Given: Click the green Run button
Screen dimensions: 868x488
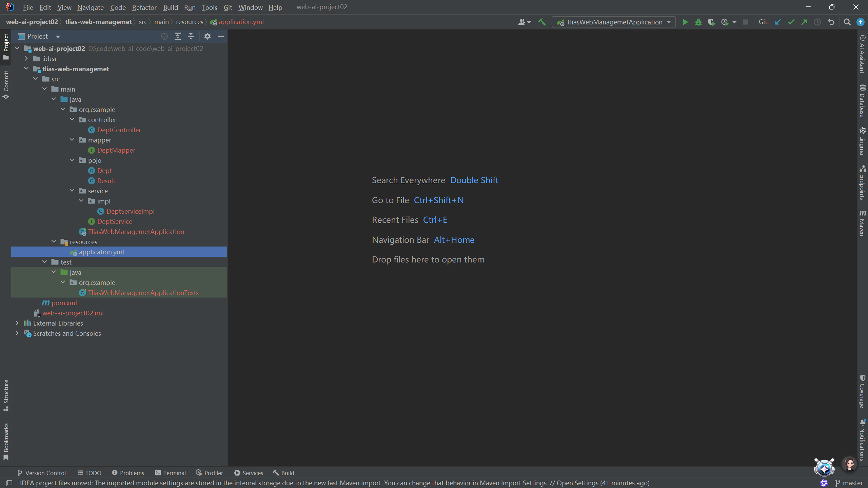Looking at the screenshot, I should pos(685,22).
